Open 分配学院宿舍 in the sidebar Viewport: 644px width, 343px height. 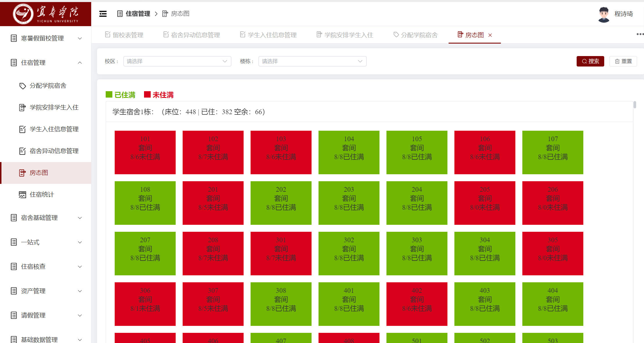pyautogui.click(x=48, y=86)
